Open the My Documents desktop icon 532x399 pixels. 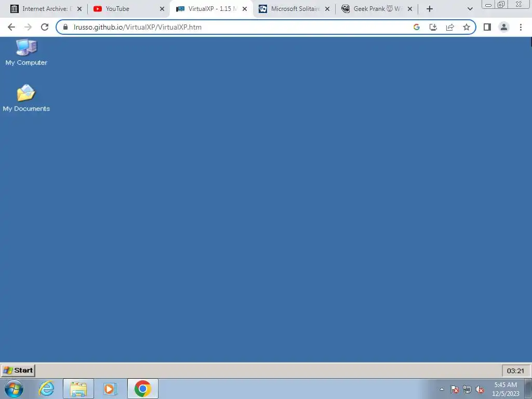(x=26, y=98)
